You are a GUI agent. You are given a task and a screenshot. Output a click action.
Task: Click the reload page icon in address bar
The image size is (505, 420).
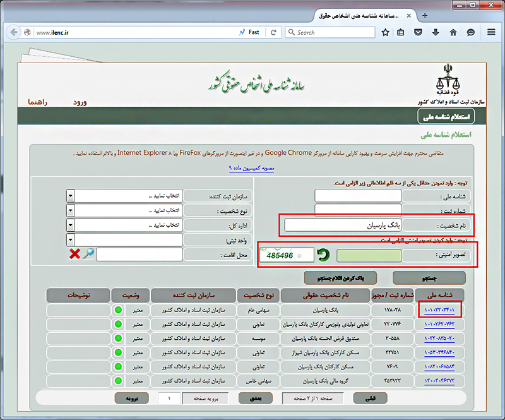point(273,32)
